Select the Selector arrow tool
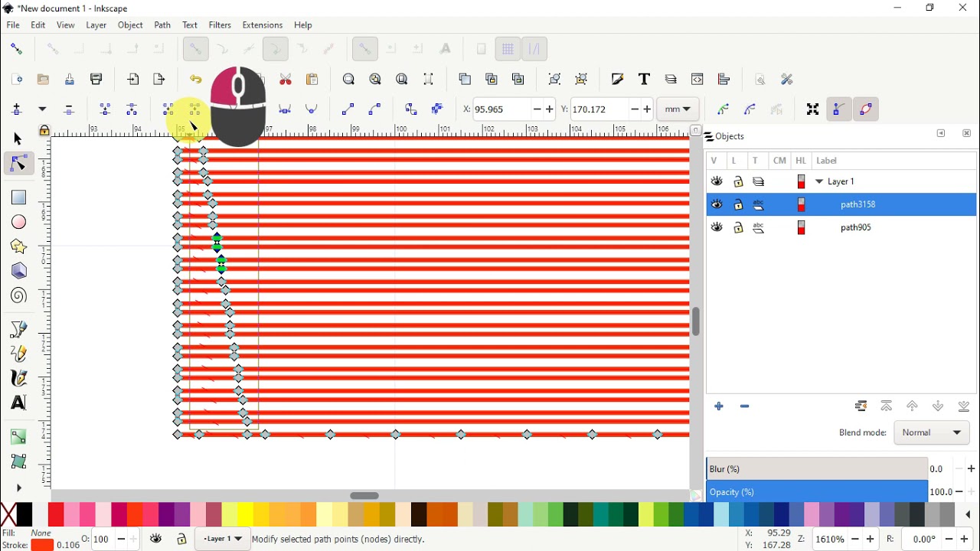The width and height of the screenshot is (980, 551). [x=18, y=139]
